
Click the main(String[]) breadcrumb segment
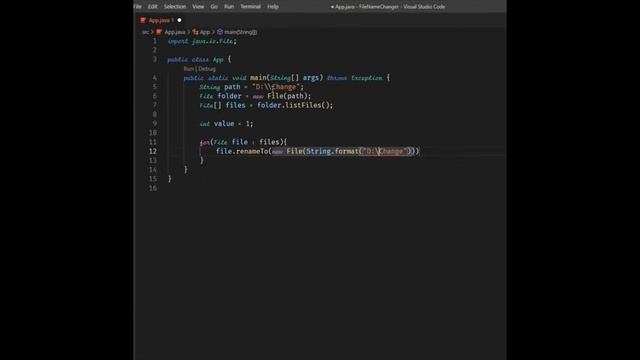pyautogui.click(x=240, y=32)
